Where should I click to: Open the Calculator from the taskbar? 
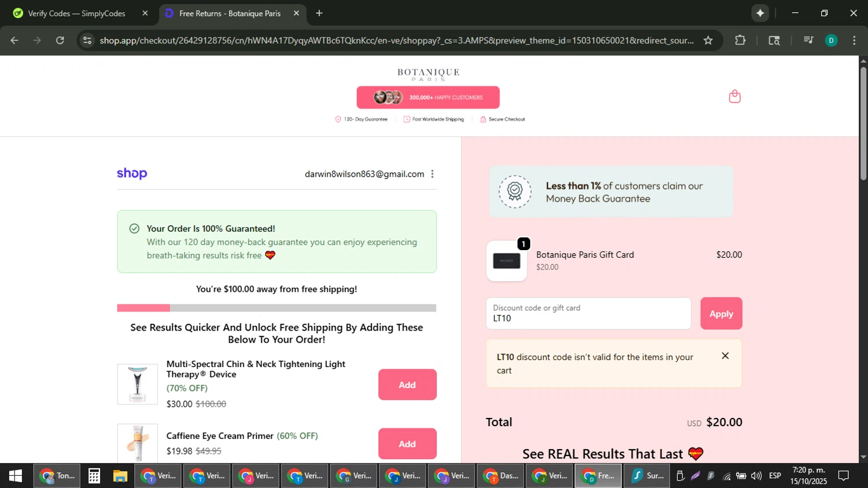[x=94, y=476]
